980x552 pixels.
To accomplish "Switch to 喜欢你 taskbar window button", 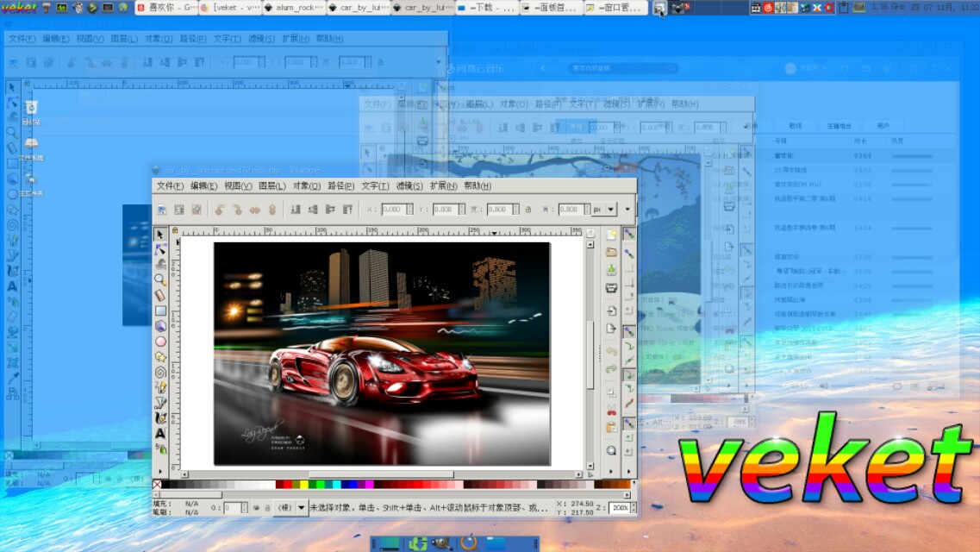I will point(166,8).
